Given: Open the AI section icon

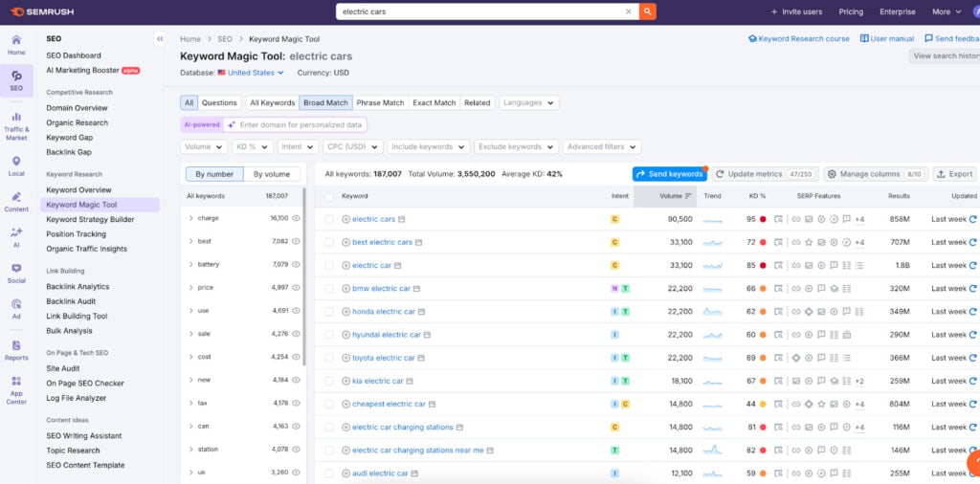Looking at the screenshot, I should 16,232.
